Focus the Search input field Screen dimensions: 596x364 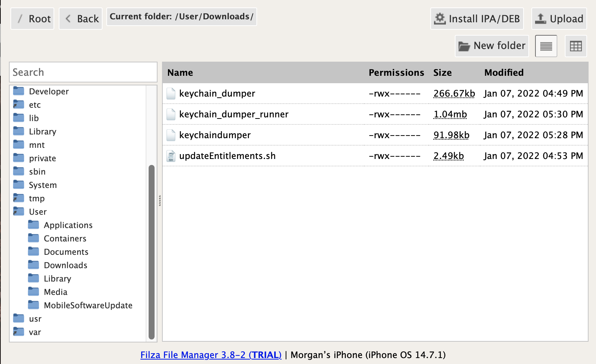(83, 72)
